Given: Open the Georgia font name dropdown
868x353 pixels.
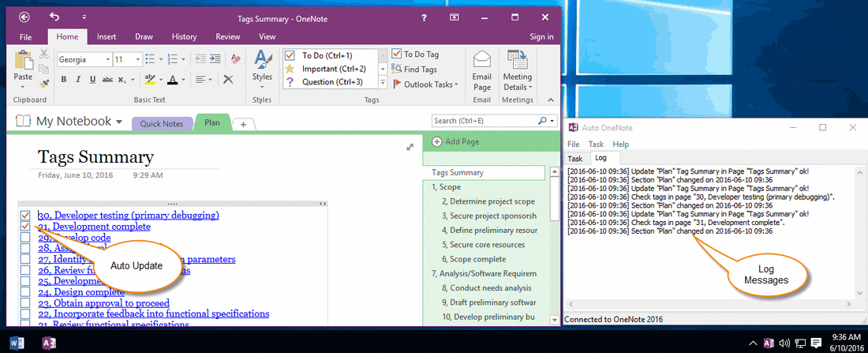Looking at the screenshot, I should (x=107, y=59).
